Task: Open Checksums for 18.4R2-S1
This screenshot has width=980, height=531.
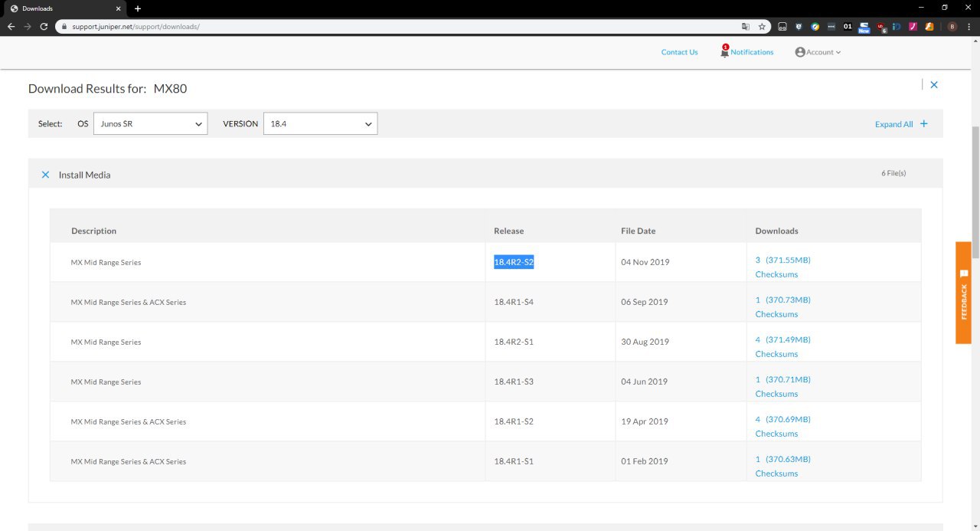Action: click(776, 354)
